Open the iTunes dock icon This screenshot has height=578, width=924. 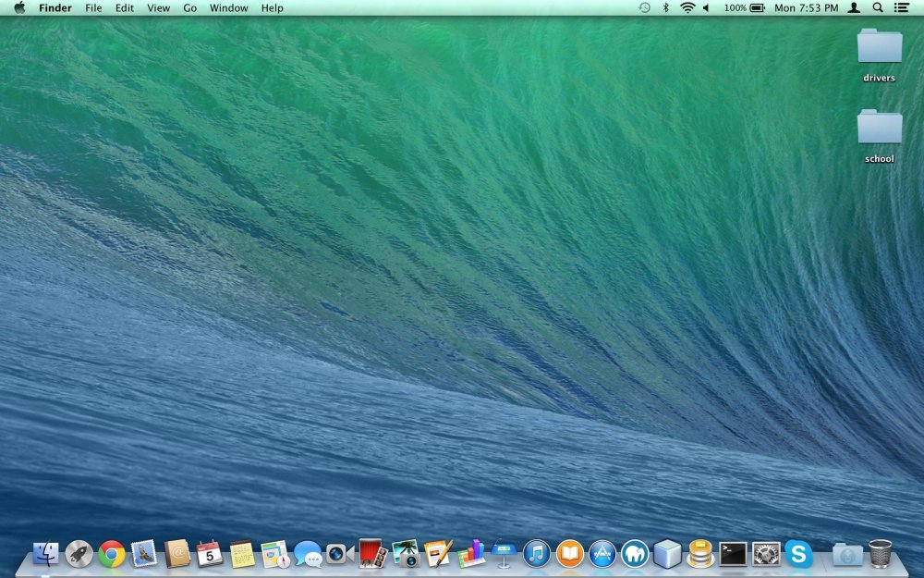[x=537, y=554]
